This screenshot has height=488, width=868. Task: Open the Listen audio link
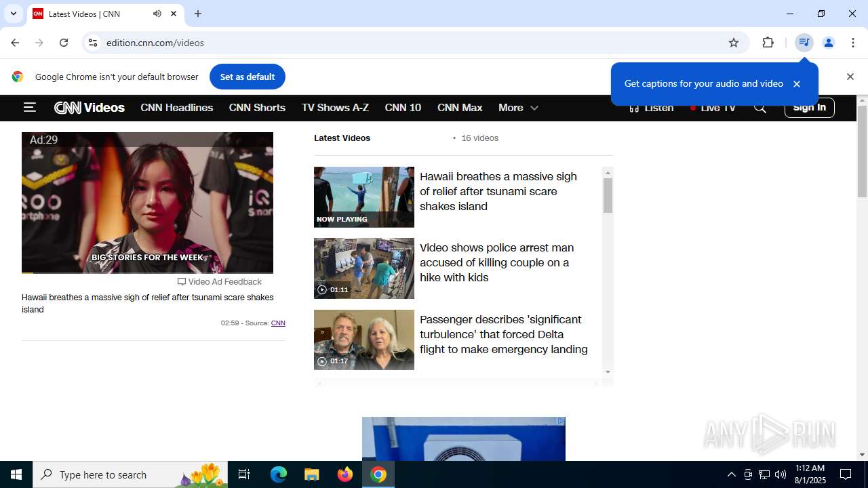651,108
